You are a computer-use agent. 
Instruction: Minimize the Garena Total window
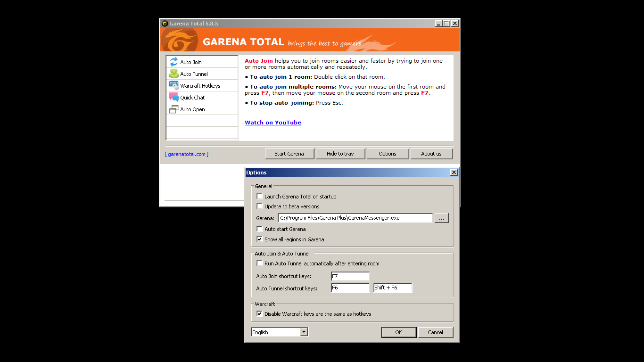click(439, 24)
